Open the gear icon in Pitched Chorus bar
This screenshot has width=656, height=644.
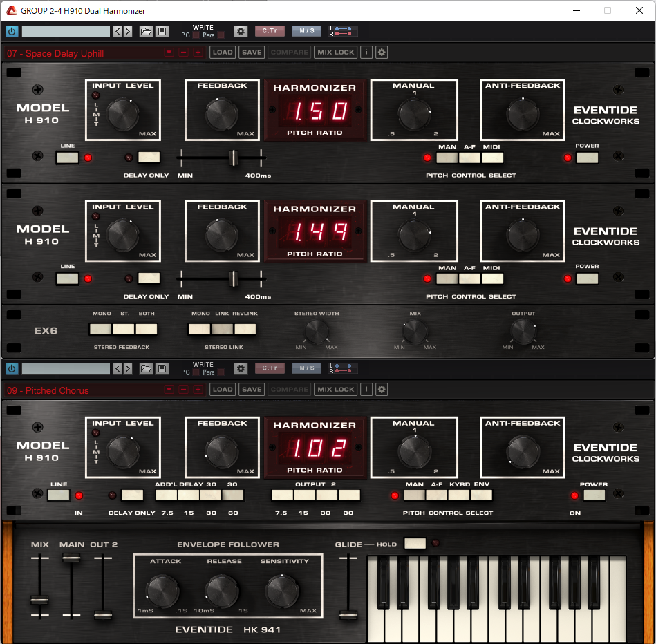(x=382, y=389)
